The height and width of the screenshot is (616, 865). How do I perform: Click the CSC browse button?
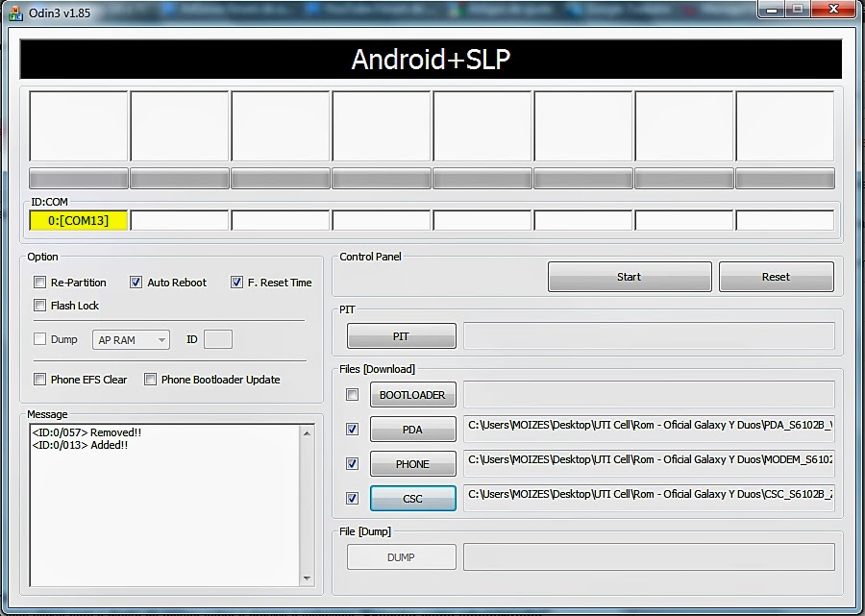[412, 499]
